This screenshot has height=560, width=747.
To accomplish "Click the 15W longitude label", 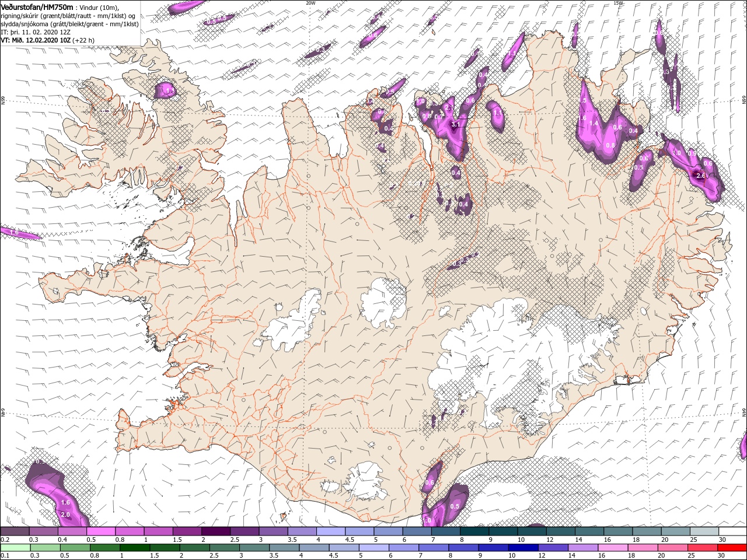I will click(x=618, y=3).
